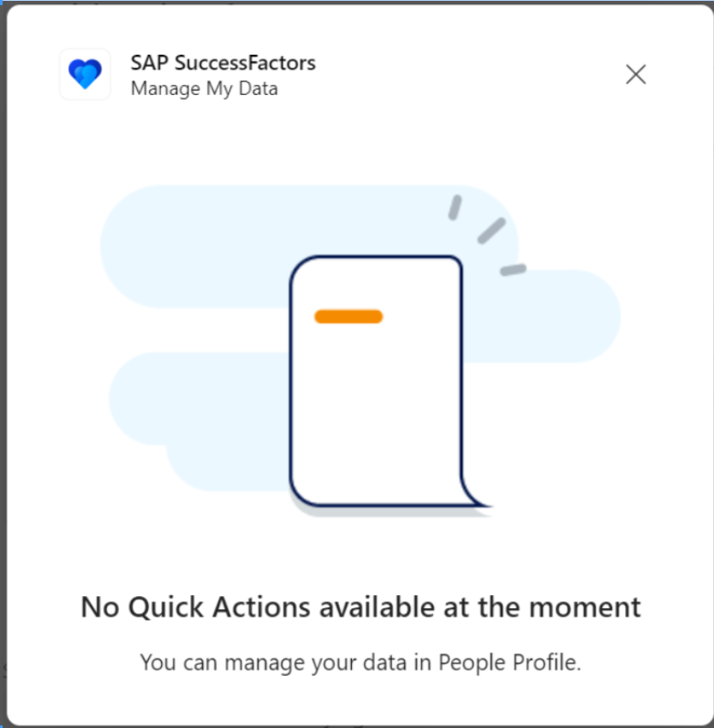Click the words People Profile in the message
Screen dimensions: 714x728
pos(509,663)
